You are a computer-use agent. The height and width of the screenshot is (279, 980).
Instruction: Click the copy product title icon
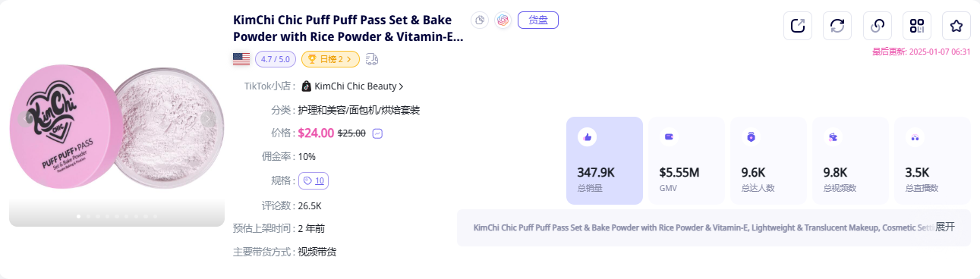pos(479,20)
